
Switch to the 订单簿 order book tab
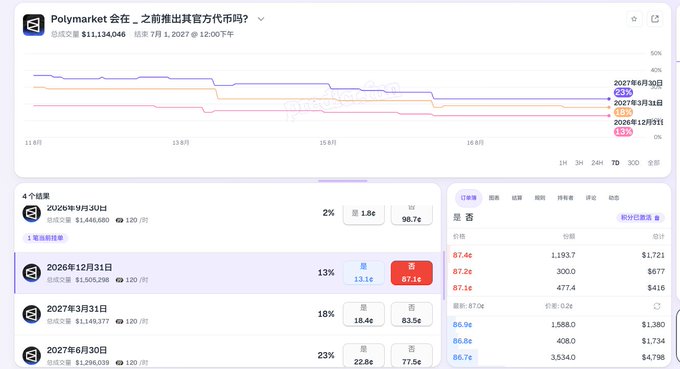[x=468, y=198]
